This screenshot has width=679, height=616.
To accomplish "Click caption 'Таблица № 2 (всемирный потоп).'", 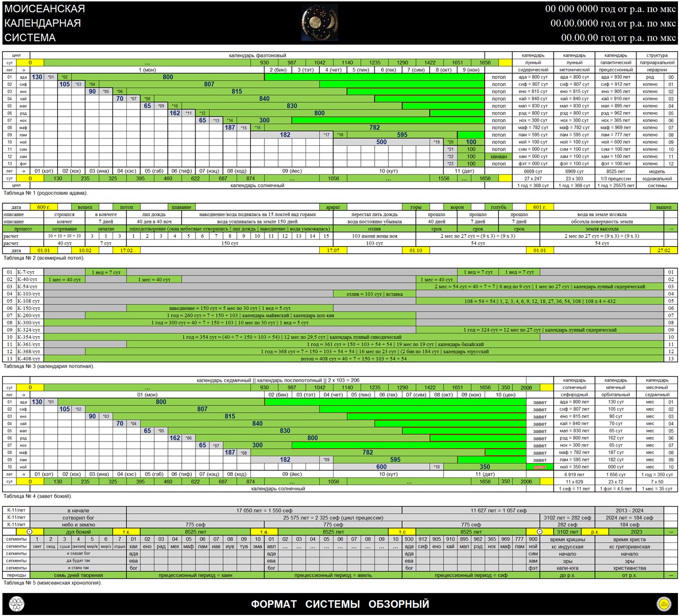I will coord(44,258).
